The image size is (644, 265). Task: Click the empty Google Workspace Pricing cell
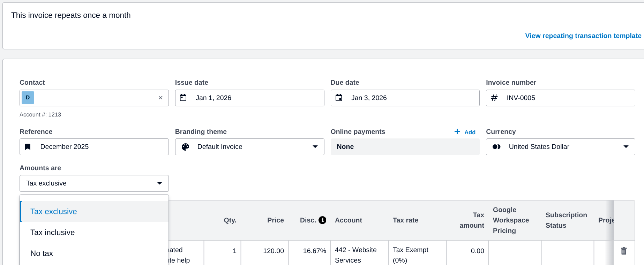(x=515, y=253)
